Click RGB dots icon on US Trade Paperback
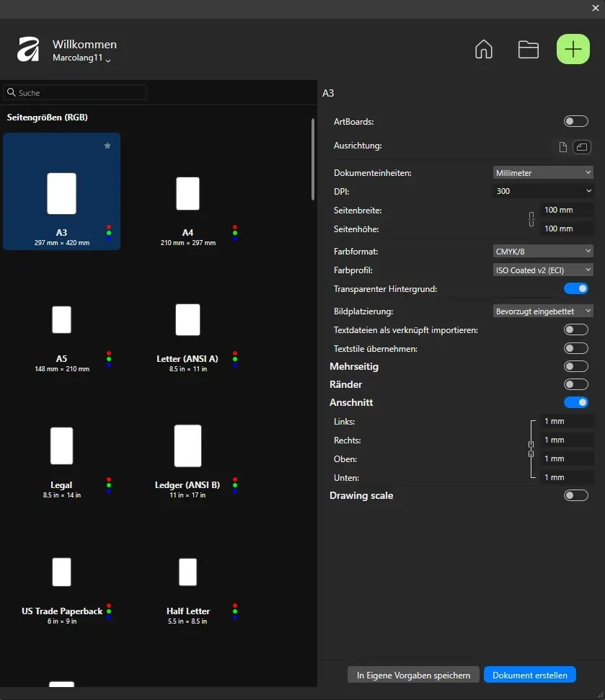 pyautogui.click(x=109, y=611)
